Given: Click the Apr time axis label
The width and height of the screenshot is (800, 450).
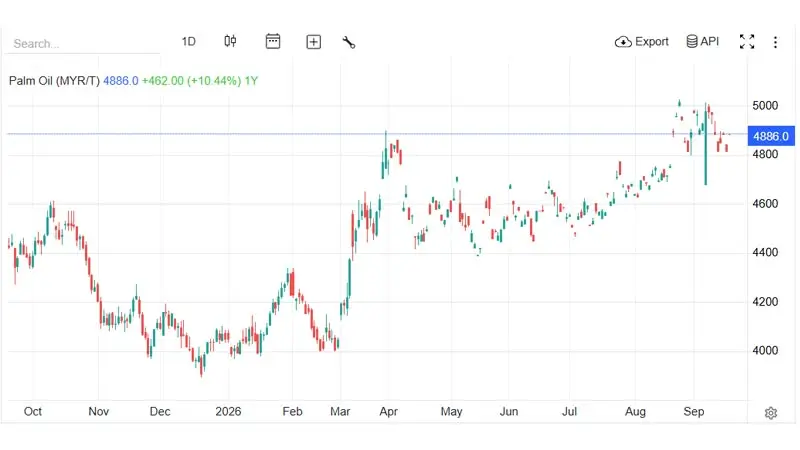Looking at the screenshot, I should tap(388, 411).
